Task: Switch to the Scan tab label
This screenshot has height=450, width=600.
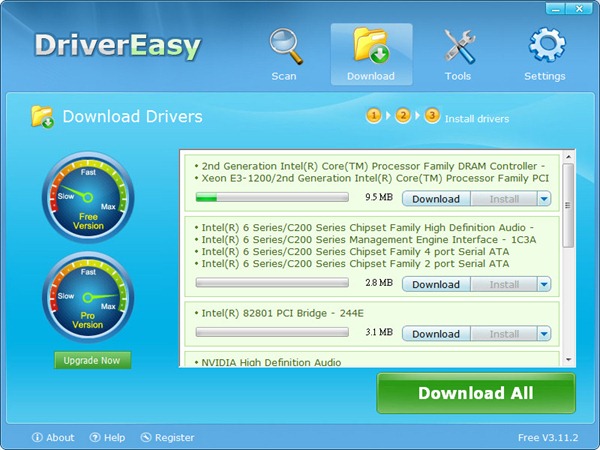Action: point(284,76)
